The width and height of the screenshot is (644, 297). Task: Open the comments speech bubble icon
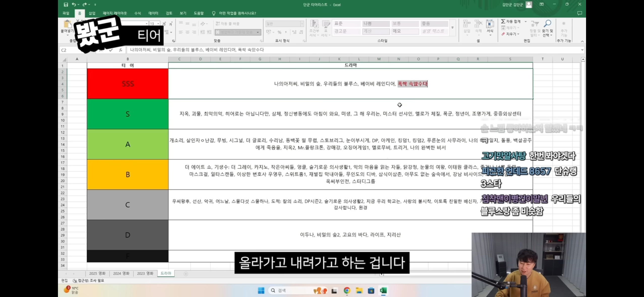579,13
